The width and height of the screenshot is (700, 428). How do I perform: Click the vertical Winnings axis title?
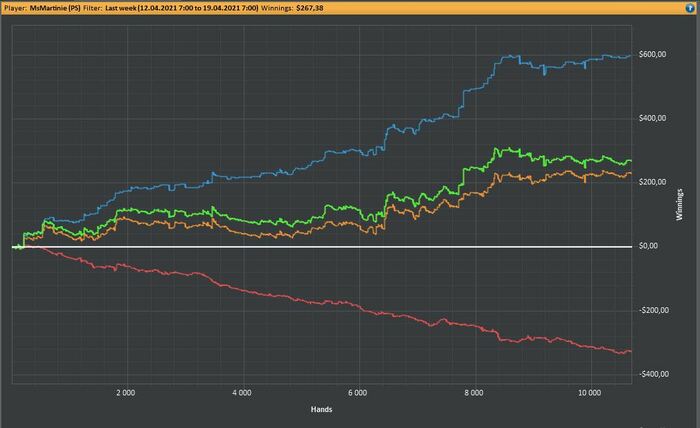pyautogui.click(x=679, y=204)
